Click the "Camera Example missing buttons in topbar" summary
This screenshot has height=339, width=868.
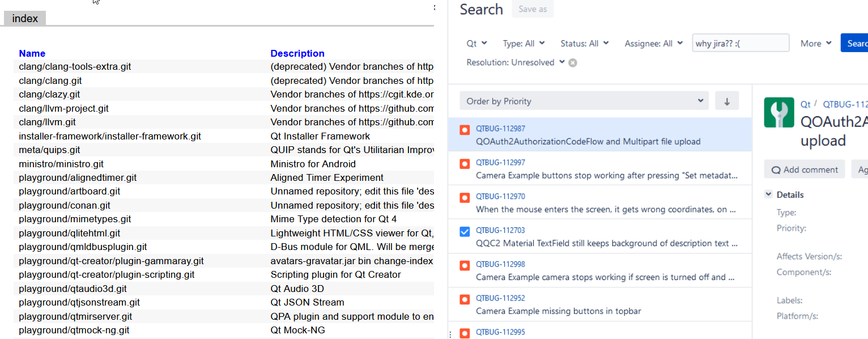(559, 311)
